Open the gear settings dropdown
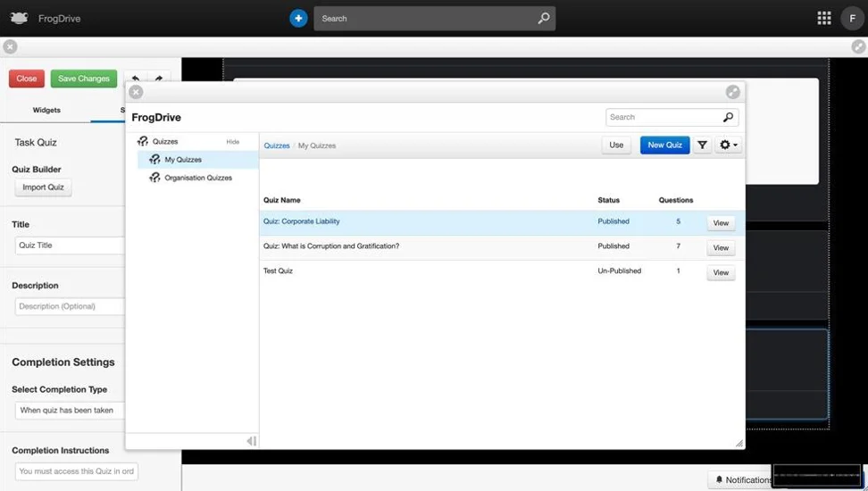The image size is (868, 491). (x=728, y=145)
